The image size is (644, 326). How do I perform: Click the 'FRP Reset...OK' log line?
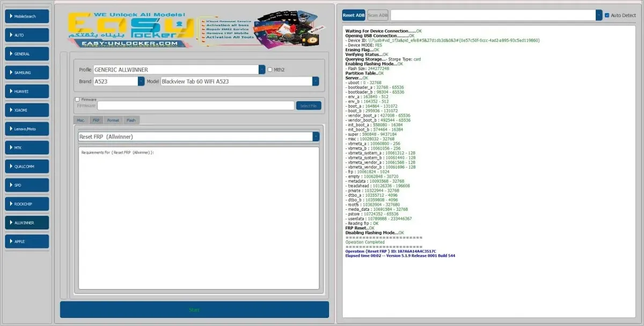tap(359, 228)
